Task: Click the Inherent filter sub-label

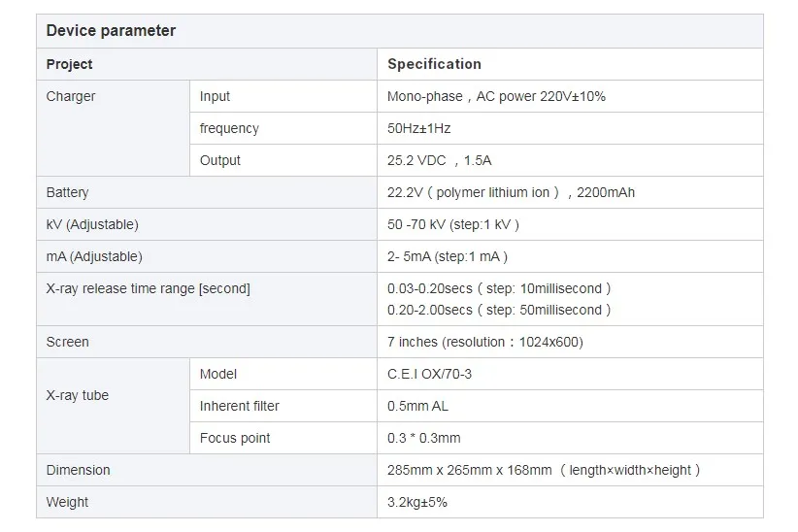Action: coord(239,406)
